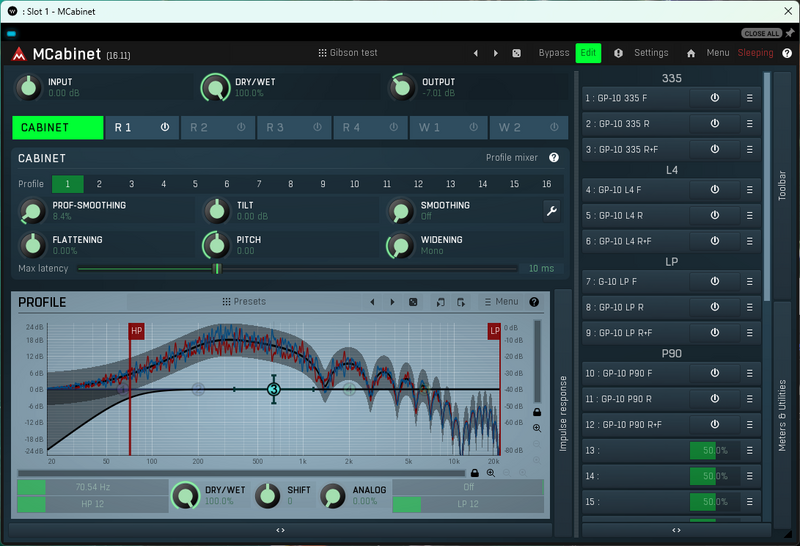
Task: Open the Gibson test preset selector
Action: click(348, 53)
